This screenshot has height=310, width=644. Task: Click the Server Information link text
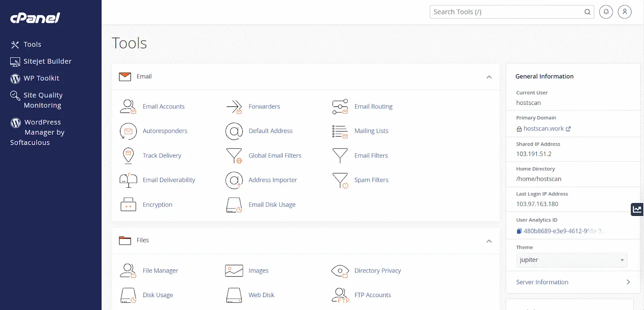pos(542,282)
